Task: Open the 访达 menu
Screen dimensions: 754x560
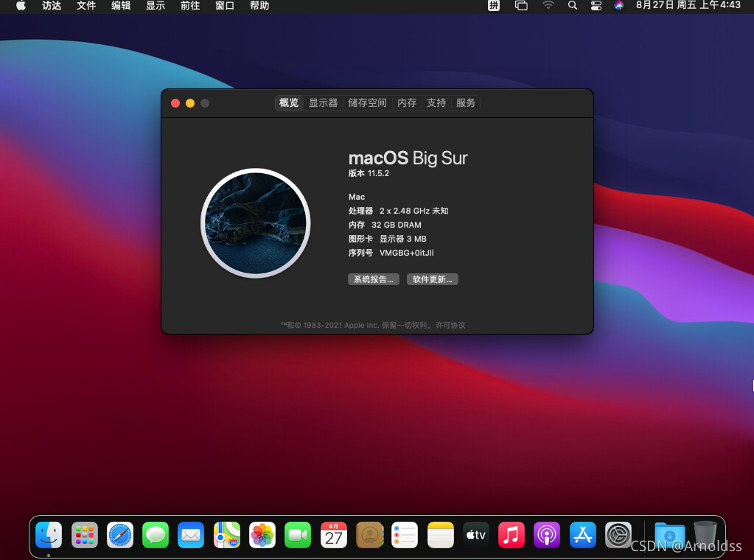Action: click(52, 6)
